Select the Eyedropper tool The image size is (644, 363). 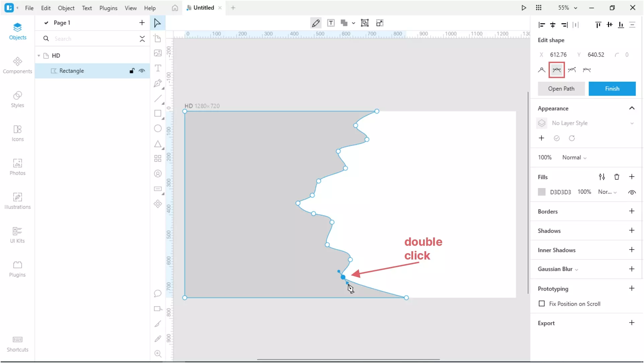(158, 339)
